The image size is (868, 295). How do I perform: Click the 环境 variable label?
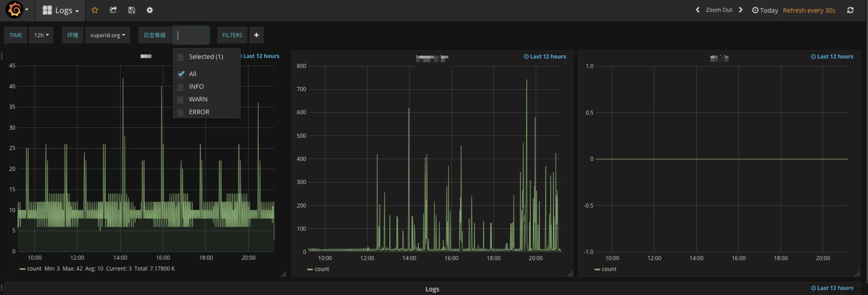point(72,35)
